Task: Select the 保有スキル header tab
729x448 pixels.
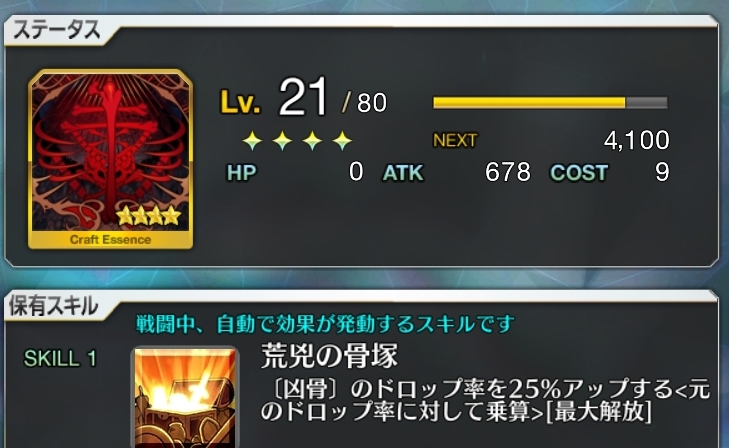Action: point(54,306)
